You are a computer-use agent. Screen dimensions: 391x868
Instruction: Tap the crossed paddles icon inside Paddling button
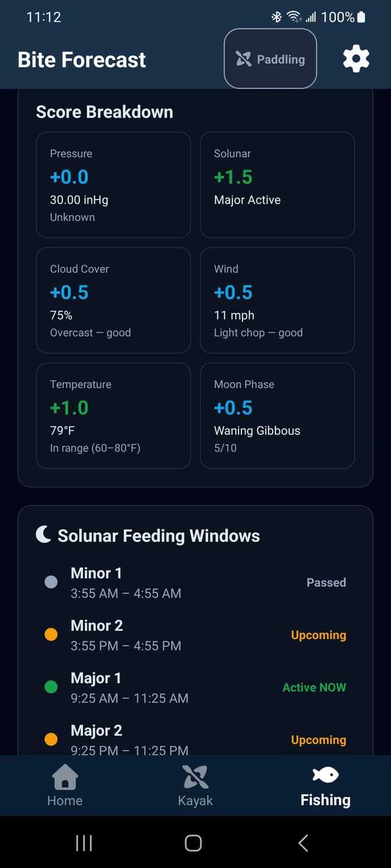[244, 59]
